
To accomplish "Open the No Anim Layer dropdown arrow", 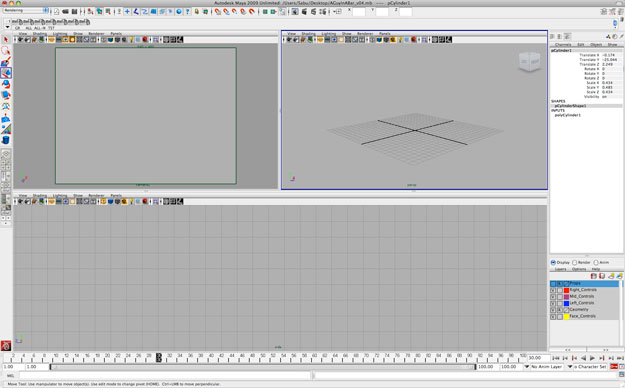I will pyautogui.click(x=527, y=366).
